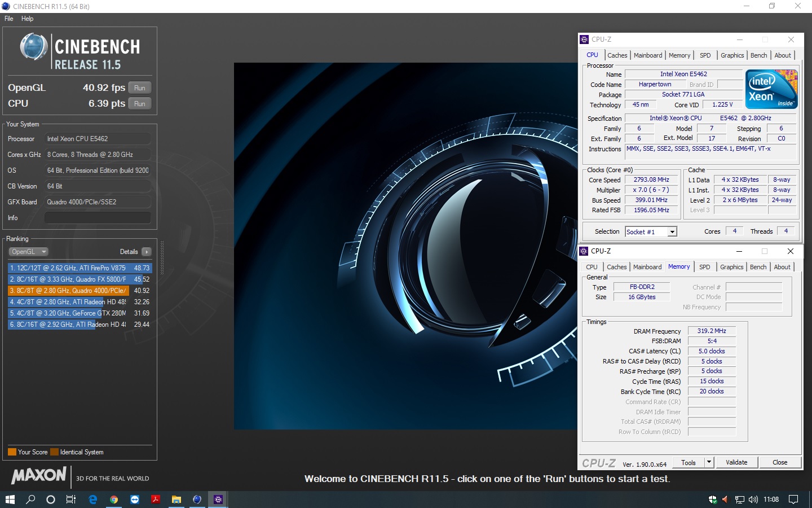Click the bottom CPU-Z window title icon

584,251
